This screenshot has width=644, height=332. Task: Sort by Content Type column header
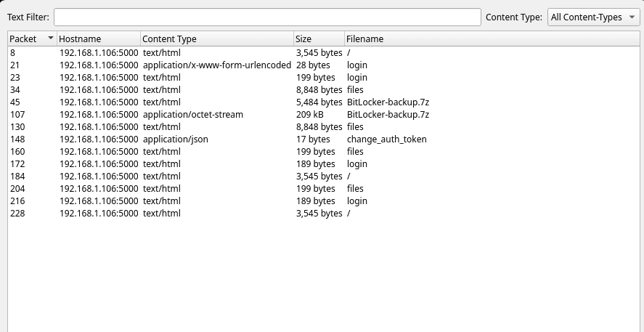pos(216,39)
